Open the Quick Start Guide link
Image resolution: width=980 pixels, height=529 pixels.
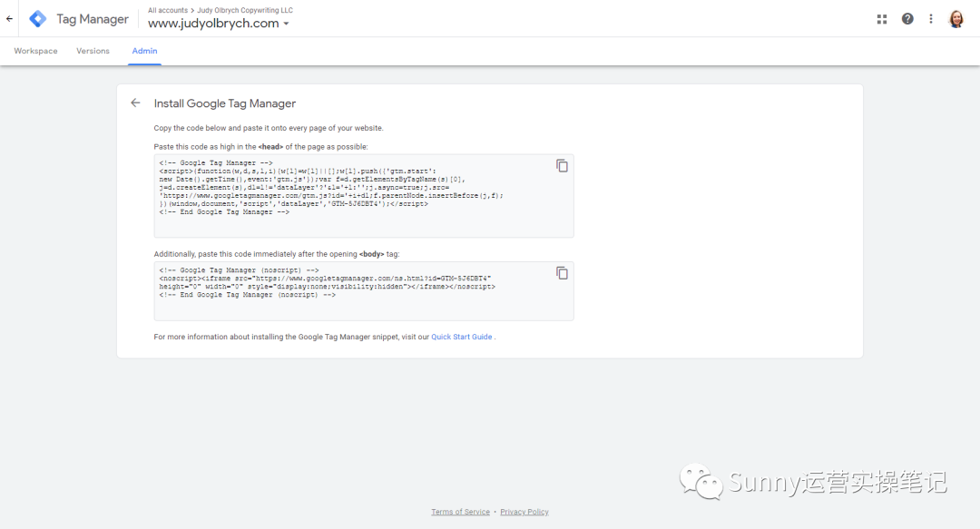pyautogui.click(x=461, y=337)
